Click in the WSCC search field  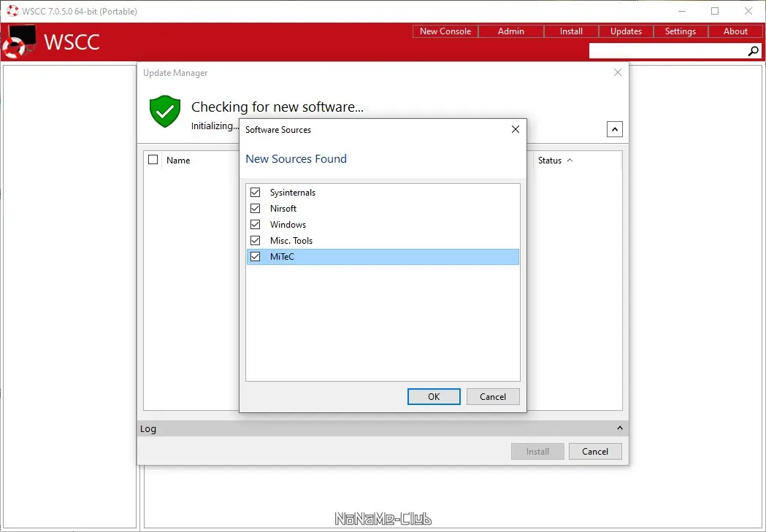coord(668,51)
